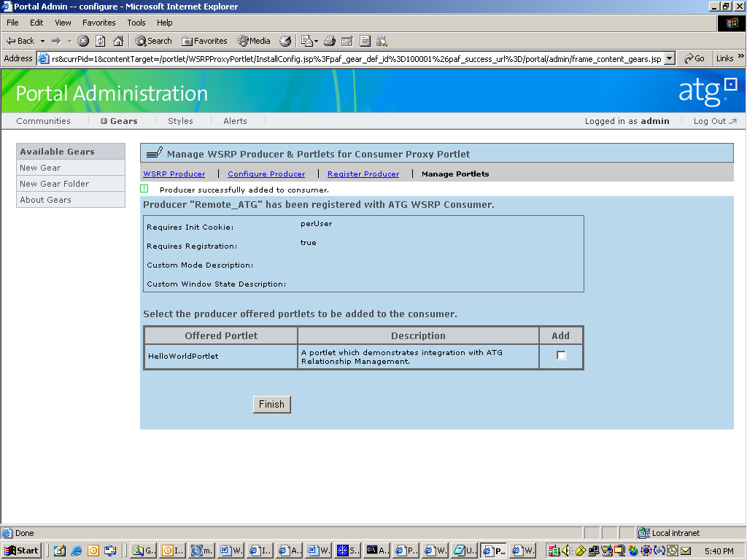747x560 pixels.
Task: Switch to the Communities tab
Action: (43, 121)
